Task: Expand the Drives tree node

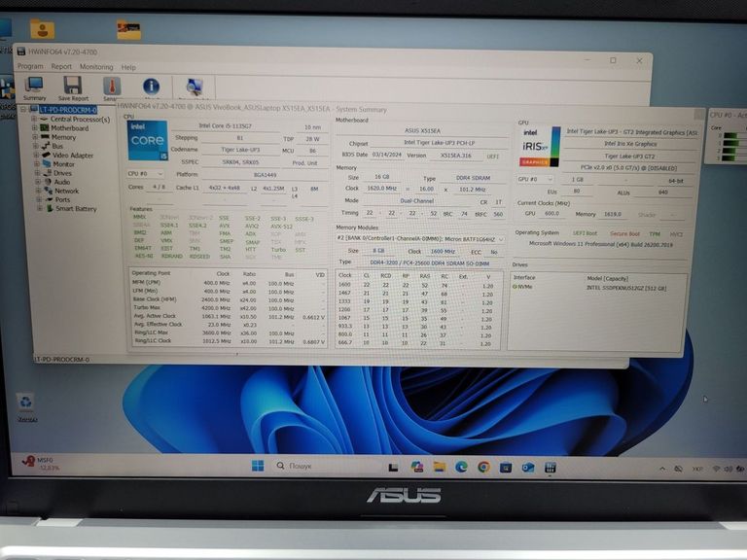Action: (37, 173)
